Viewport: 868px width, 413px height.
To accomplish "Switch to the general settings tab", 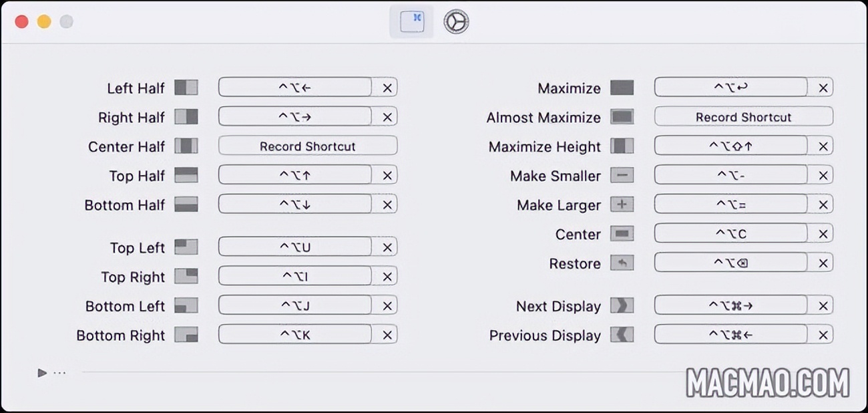I will coord(456,21).
